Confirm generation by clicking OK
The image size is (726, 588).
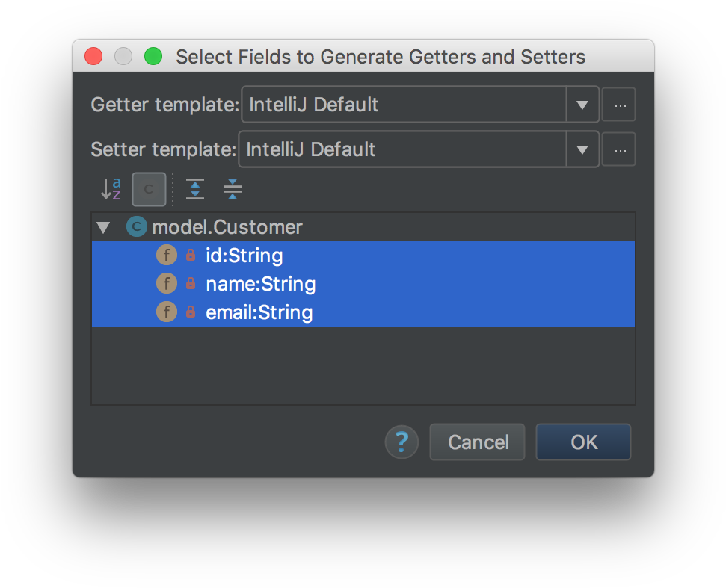point(583,442)
